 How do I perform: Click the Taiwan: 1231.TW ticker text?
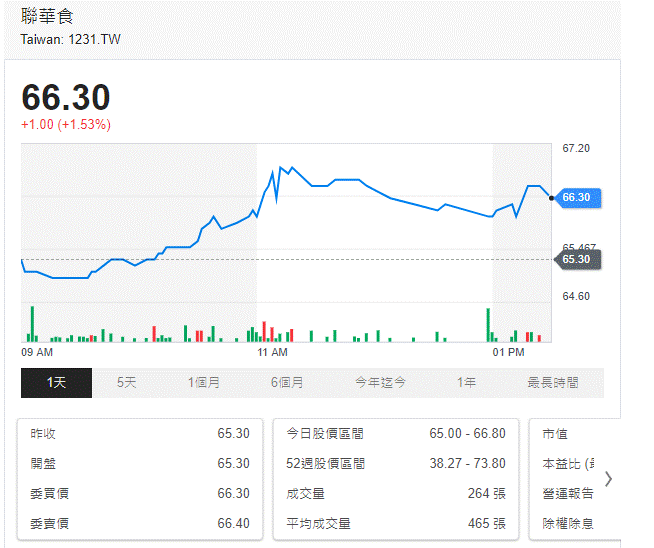[x=71, y=40]
